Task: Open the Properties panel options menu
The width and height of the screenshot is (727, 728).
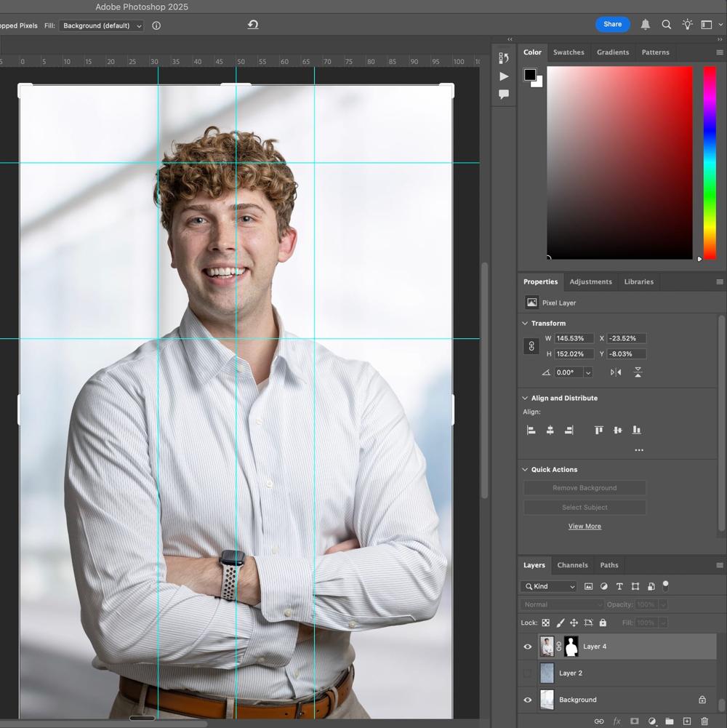Action: (720, 282)
